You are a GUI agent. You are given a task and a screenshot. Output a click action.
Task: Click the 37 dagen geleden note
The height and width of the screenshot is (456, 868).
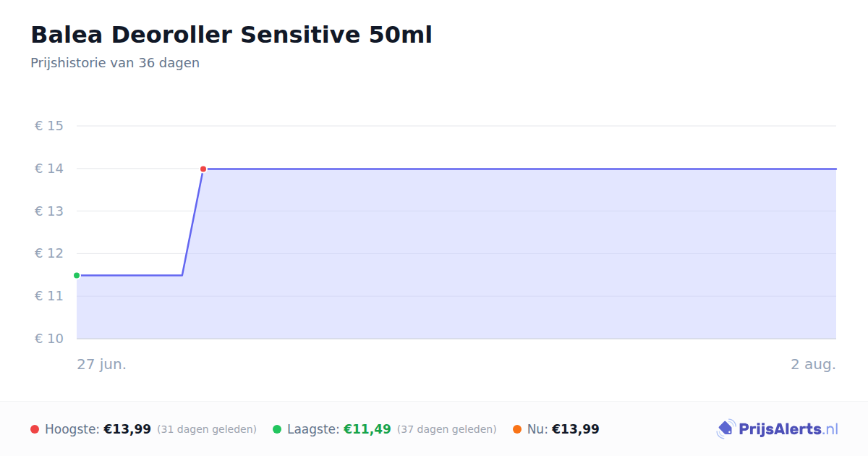(447, 429)
